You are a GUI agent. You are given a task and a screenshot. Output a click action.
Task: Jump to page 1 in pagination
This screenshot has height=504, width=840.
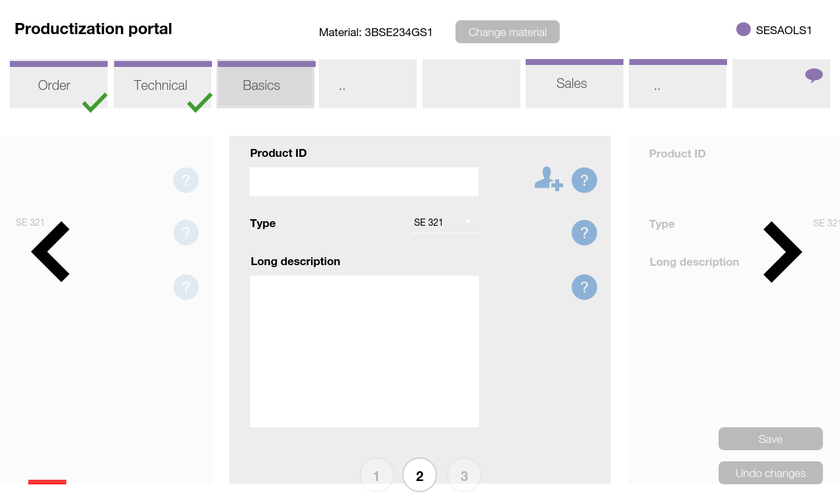(x=377, y=475)
